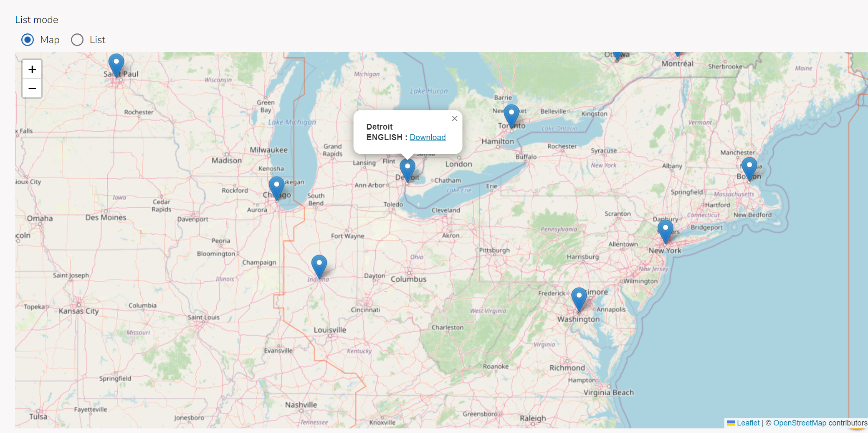Close the Detroit popup

tap(454, 119)
